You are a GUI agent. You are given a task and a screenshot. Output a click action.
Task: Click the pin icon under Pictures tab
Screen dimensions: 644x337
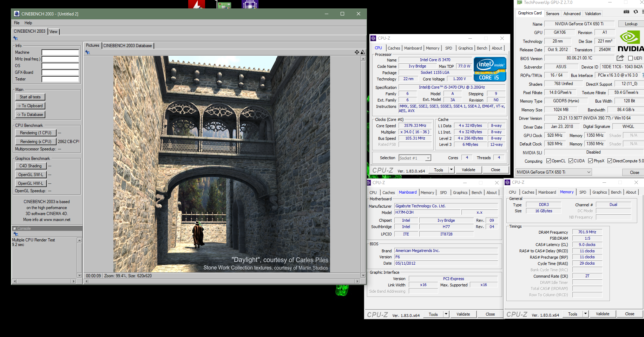[87, 52]
